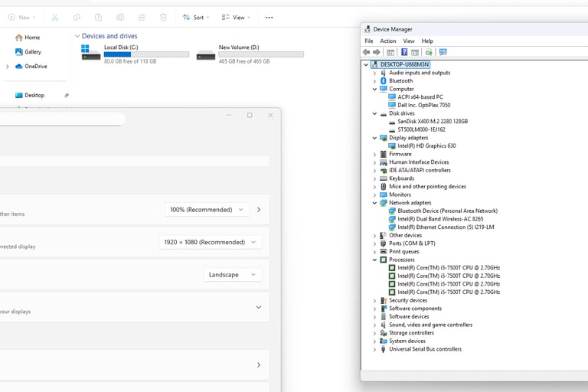Screen dimensions: 588x392
Task: Click the New button in File Explorer
Action: pos(21,18)
